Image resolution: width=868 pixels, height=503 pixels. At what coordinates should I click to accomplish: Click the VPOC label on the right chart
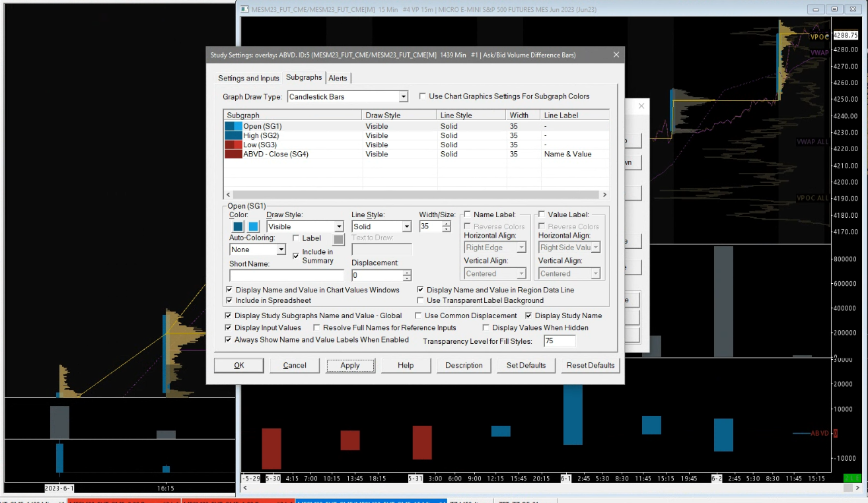[x=818, y=37]
